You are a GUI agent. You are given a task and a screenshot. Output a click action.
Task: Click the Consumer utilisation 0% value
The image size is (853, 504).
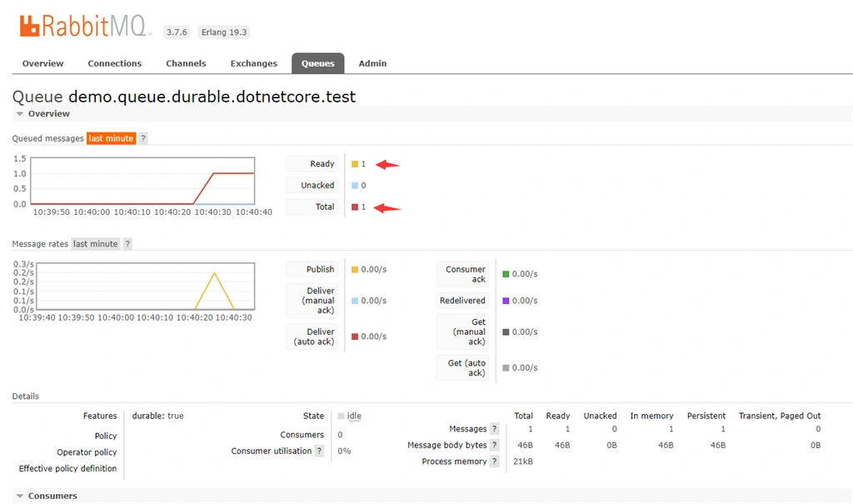344,451
